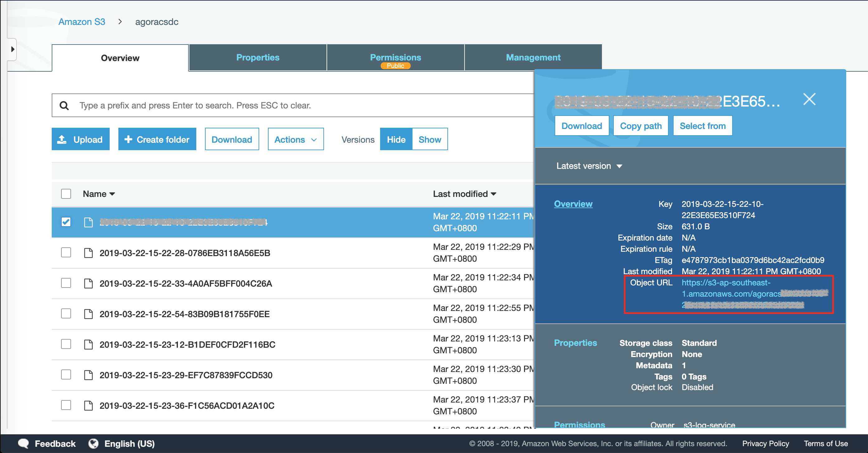Click the Select from button

pyautogui.click(x=703, y=126)
